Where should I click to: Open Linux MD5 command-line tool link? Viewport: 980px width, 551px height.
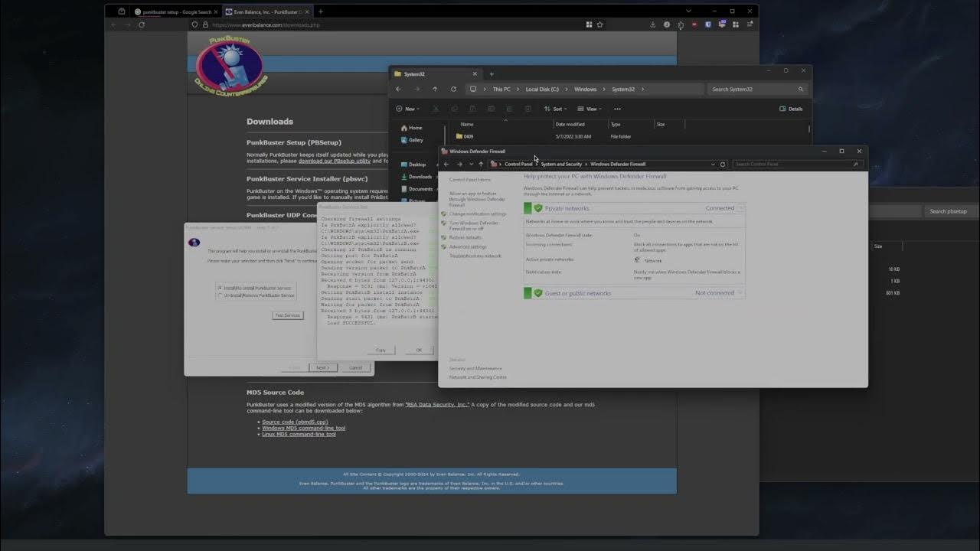pos(299,434)
